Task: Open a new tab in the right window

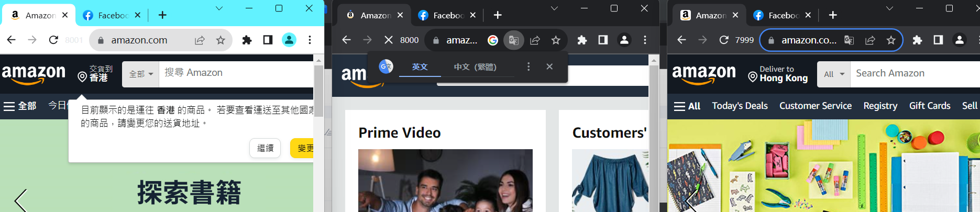Action: coord(833,15)
